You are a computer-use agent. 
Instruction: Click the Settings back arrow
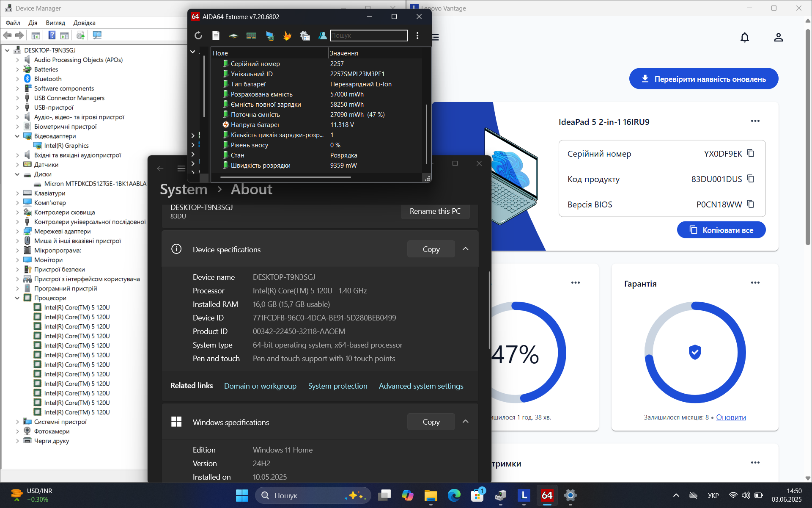(x=160, y=168)
